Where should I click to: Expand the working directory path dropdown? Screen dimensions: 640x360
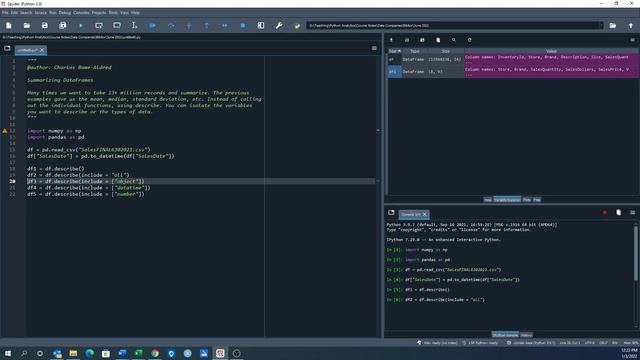[600, 25]
